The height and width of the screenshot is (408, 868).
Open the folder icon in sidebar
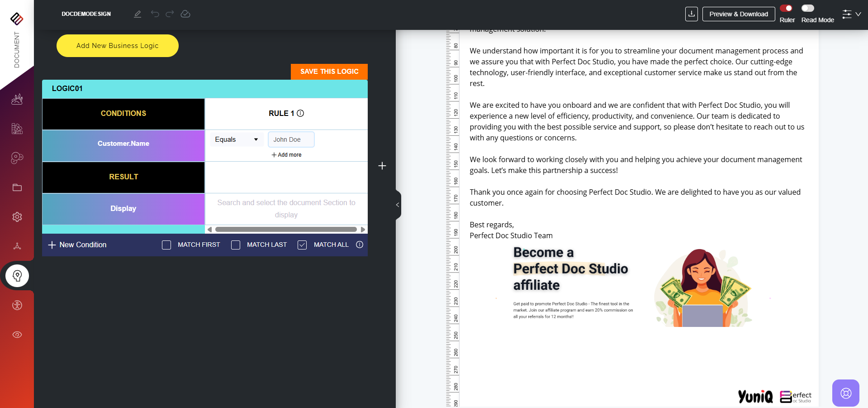coord(17,187)
